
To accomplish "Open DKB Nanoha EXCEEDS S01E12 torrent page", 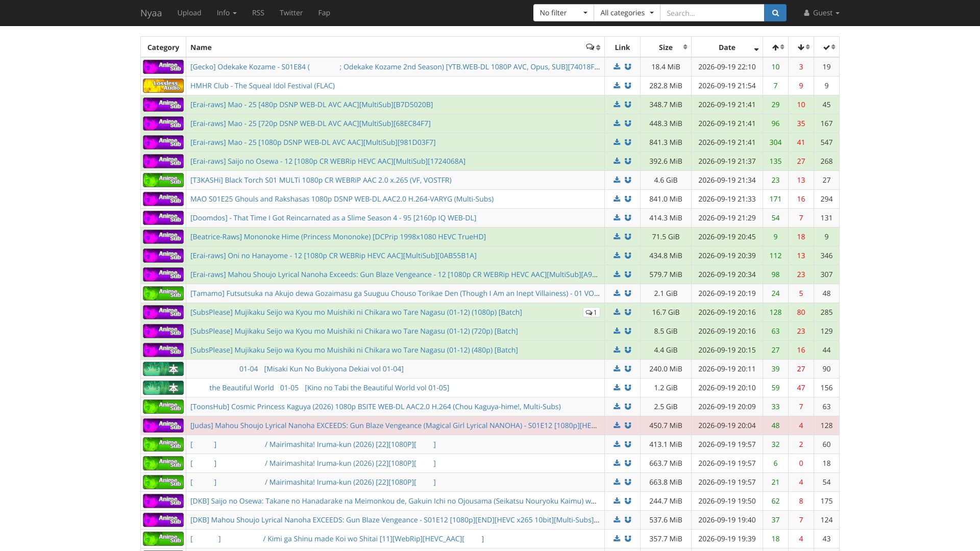I will coord(395,520).
